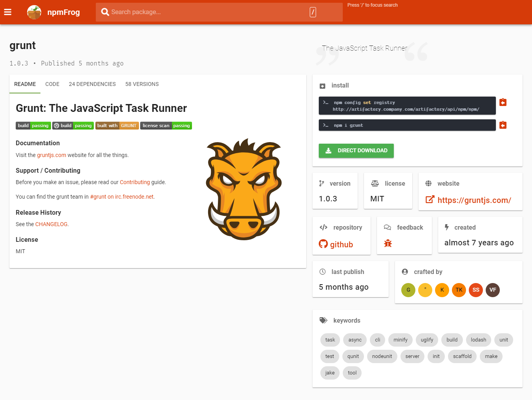This screenshot has height=400, width=532.
Task: Select the nodeunit keyword chip
Action: (x=382, y=356)
